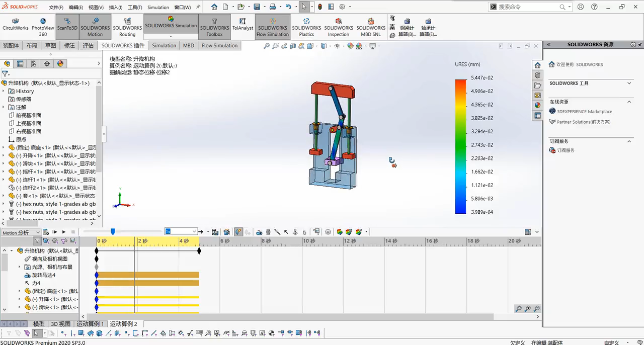This screenshot has height=345, width=644.
Task: Enable the SOLIDWORKS Inspection add-in
Action: coord(339,28)
